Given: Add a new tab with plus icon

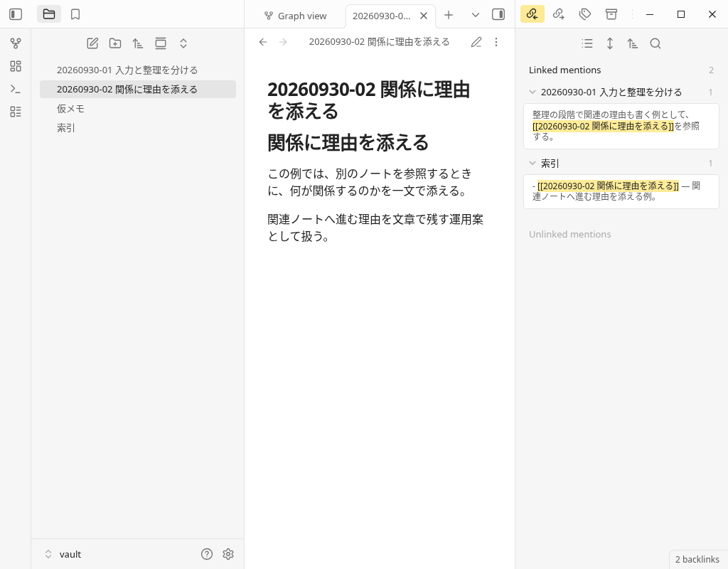Looking at the screenshot, I should point(449,15).
